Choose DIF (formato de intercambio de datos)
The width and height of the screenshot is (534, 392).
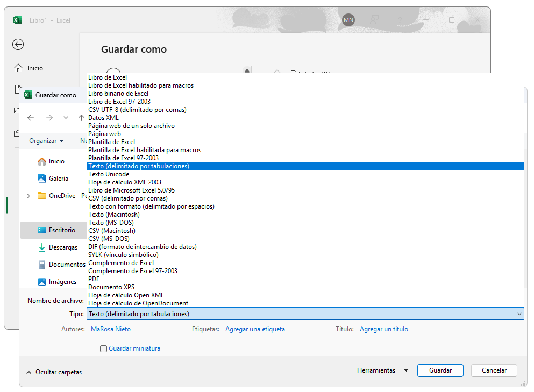click(305, 247)
